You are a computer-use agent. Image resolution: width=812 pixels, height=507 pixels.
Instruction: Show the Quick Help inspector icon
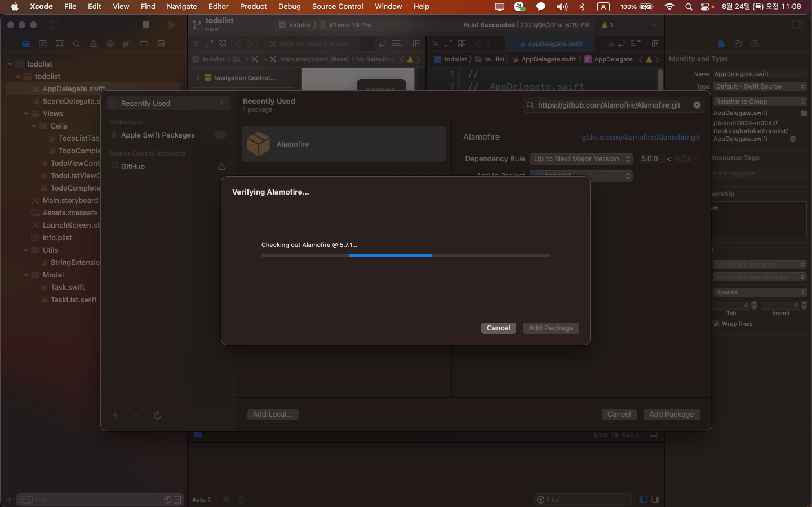coord(755,44)
